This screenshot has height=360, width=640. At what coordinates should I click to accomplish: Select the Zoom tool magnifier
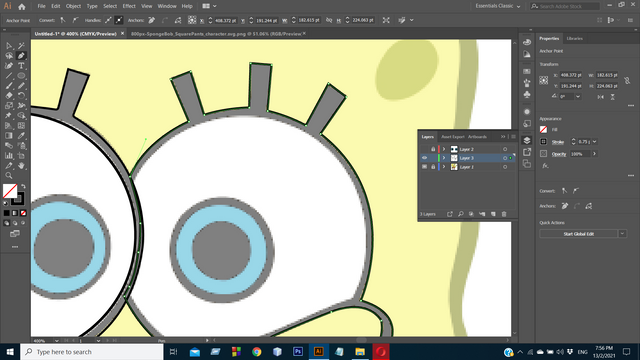pos(9,176)
